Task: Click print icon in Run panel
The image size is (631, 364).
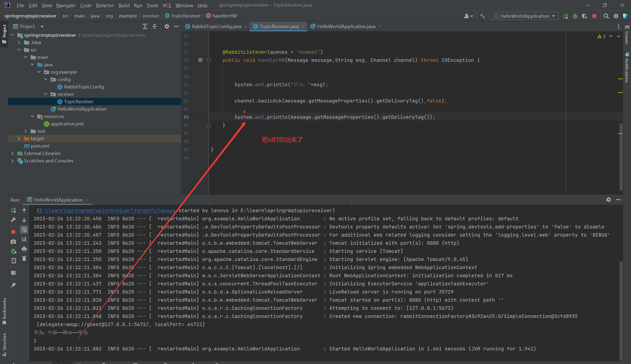Action: pyautogui.click(x=24, y=249)
